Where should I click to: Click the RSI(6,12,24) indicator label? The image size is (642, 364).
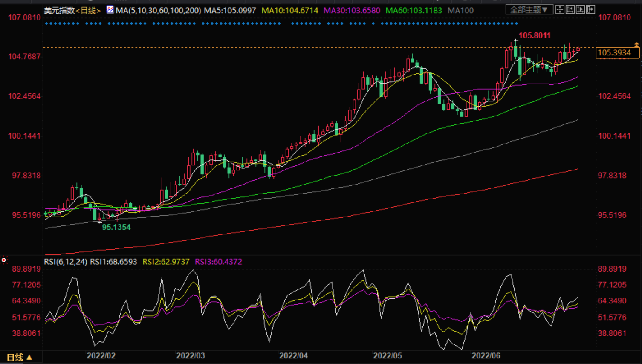[x=66, y=262]
